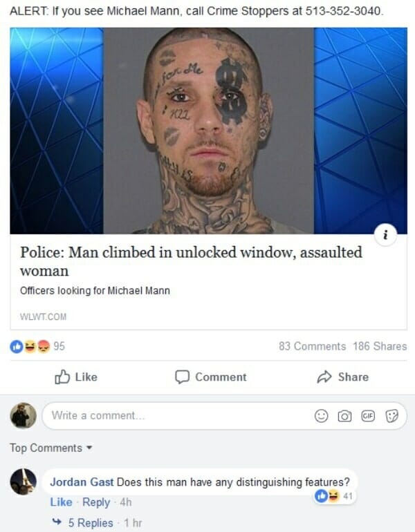Click the info icon on article image
415x532 pixels.
coord(385,235)
